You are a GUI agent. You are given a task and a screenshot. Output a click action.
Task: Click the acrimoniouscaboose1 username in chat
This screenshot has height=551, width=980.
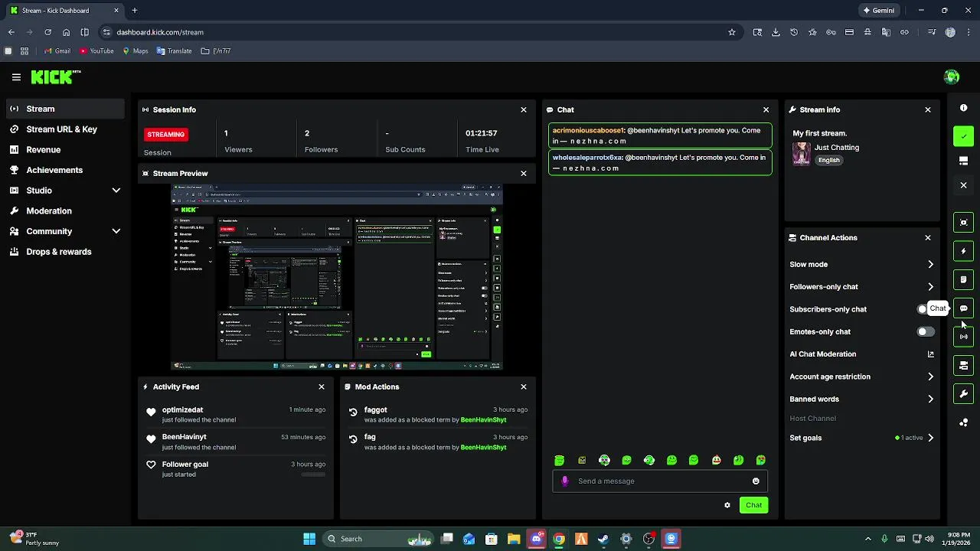588,131
